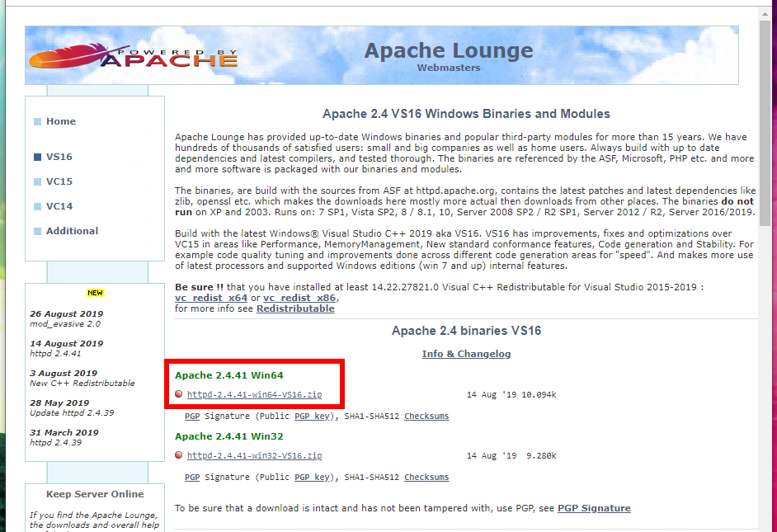Click the Powered by Apache feather logo
Screen dimensions: 777x532
[x=133, y=55]
